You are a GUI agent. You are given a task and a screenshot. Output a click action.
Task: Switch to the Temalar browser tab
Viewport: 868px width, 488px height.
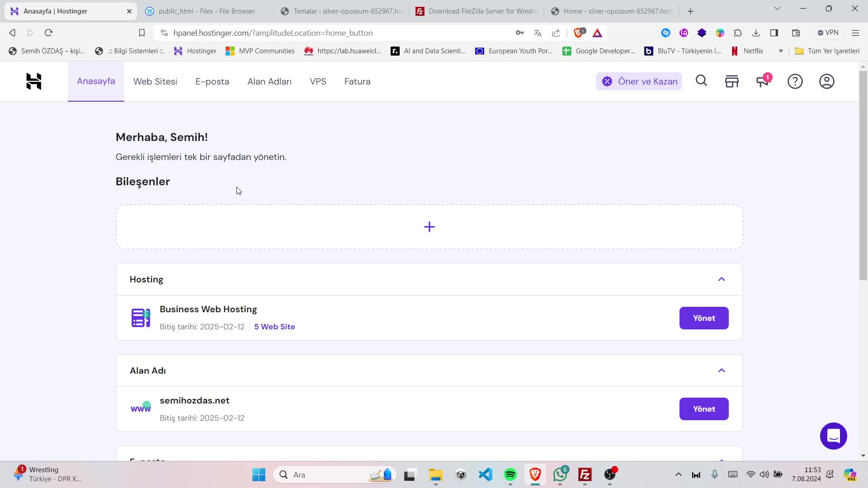click(342, 11)
